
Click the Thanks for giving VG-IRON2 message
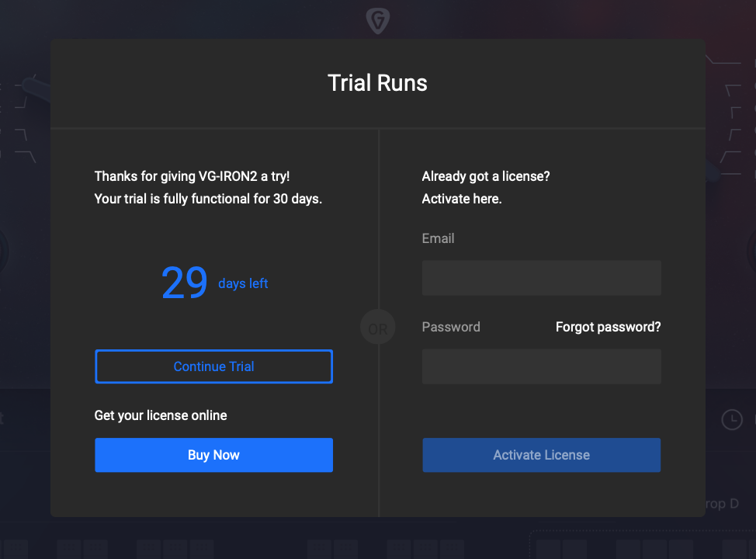pyautogui.click(x=192, y=176)
